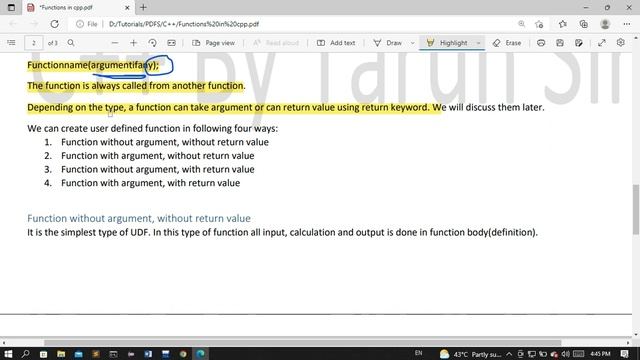Click highlighted text 'Functionname(argumentifany);'
Screen dimensions: 640x360
point(93,65)
